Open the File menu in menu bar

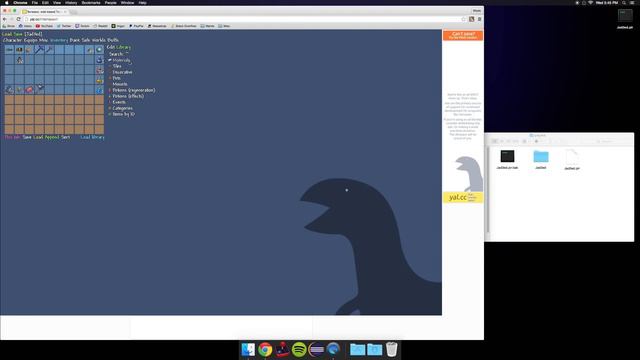coord(35,2)
